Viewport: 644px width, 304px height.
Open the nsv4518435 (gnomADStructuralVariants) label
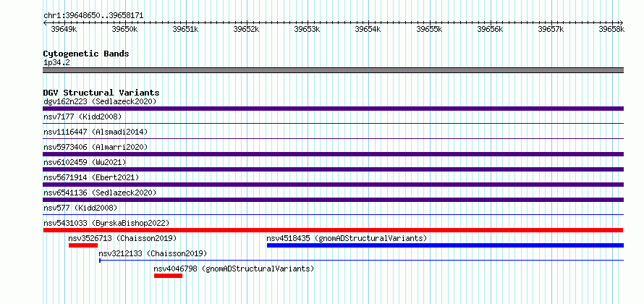coord(347,238)
